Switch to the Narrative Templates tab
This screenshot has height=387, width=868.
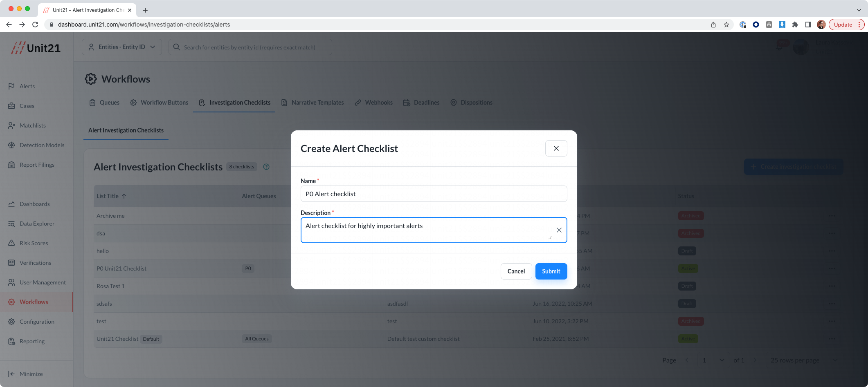(317, 103)
